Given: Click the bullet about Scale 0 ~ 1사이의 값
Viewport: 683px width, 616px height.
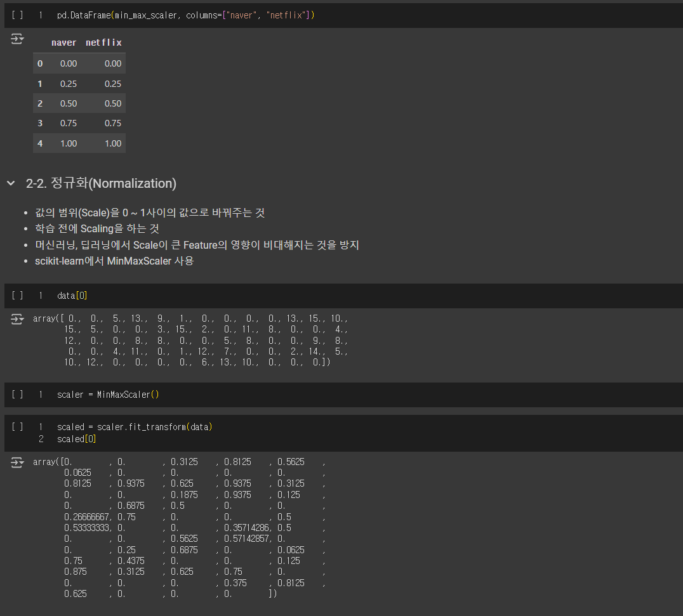Looking at the screenshot, I should [x=150, y=213].
